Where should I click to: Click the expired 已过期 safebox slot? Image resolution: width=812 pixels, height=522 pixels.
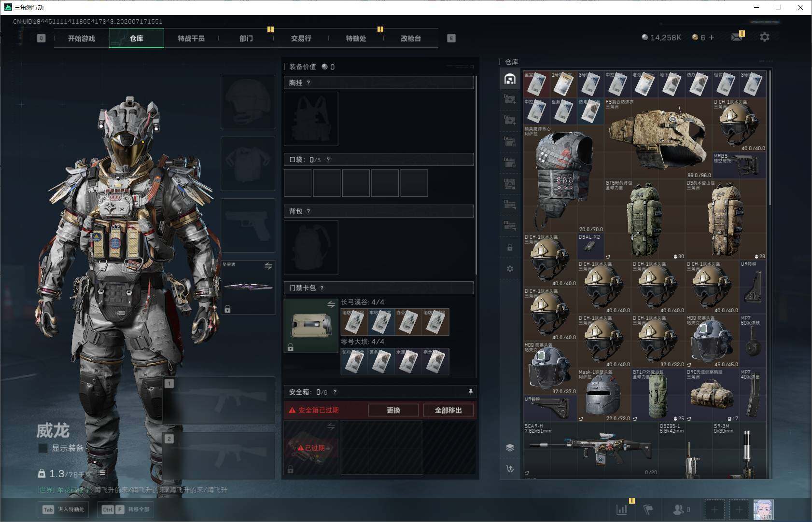(311, 448)
